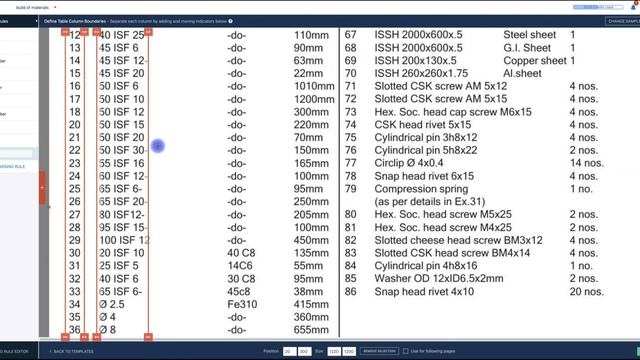Click '(as per details in Ex.31)' text
Viewport: 640px width, 360px height.
[430, 202]
